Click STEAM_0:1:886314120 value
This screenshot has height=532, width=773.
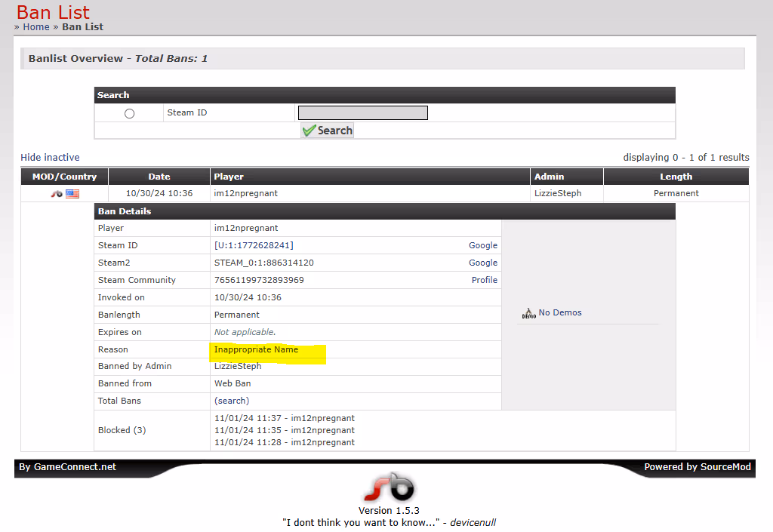click(x=264, y=263)
